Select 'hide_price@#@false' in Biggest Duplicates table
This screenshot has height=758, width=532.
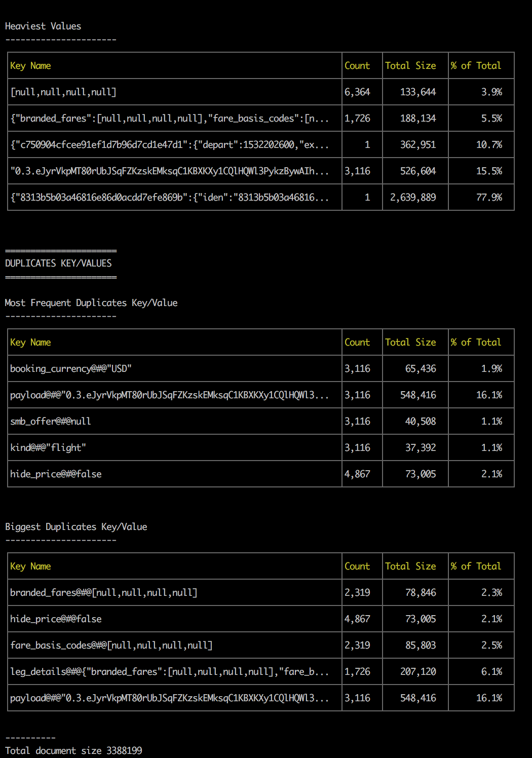(x=56, y=619)
